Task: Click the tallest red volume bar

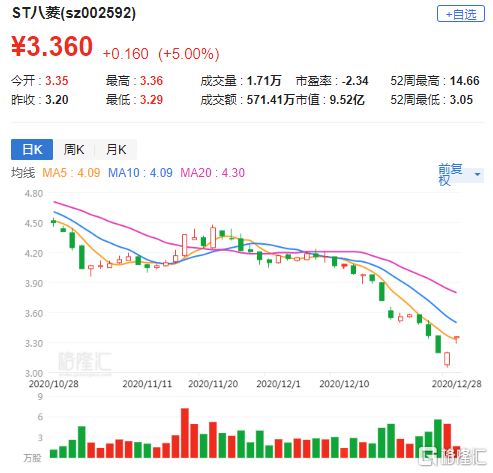Action: click(x=185, y=433)
